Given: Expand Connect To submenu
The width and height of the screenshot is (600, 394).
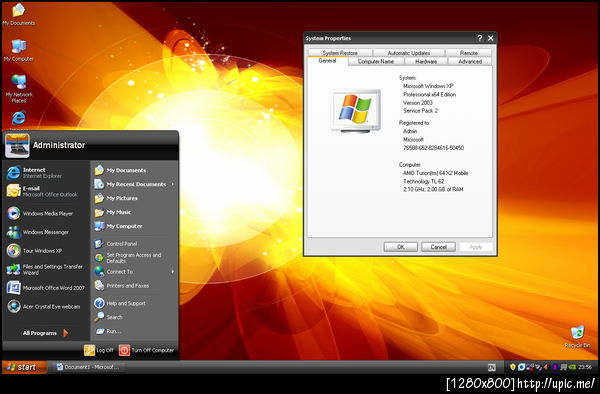Looking at the screenshot, I should (x=134, y=272).
